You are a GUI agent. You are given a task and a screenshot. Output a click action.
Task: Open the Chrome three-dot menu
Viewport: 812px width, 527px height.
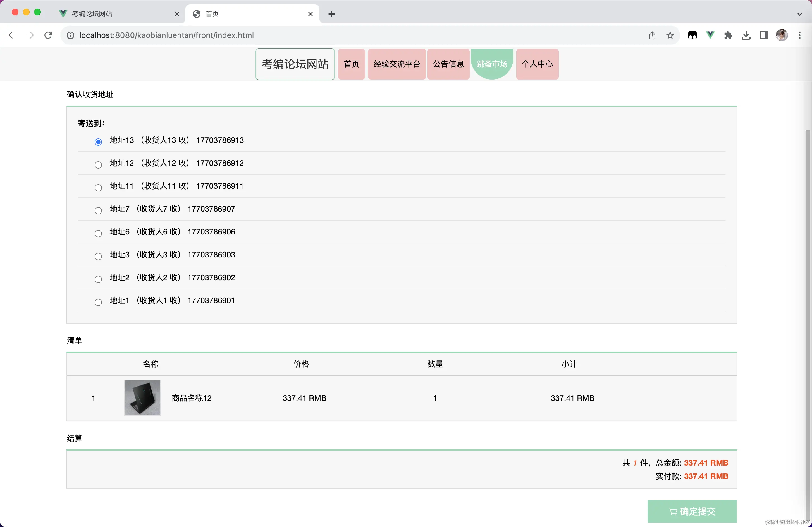(x=800, y=35)
